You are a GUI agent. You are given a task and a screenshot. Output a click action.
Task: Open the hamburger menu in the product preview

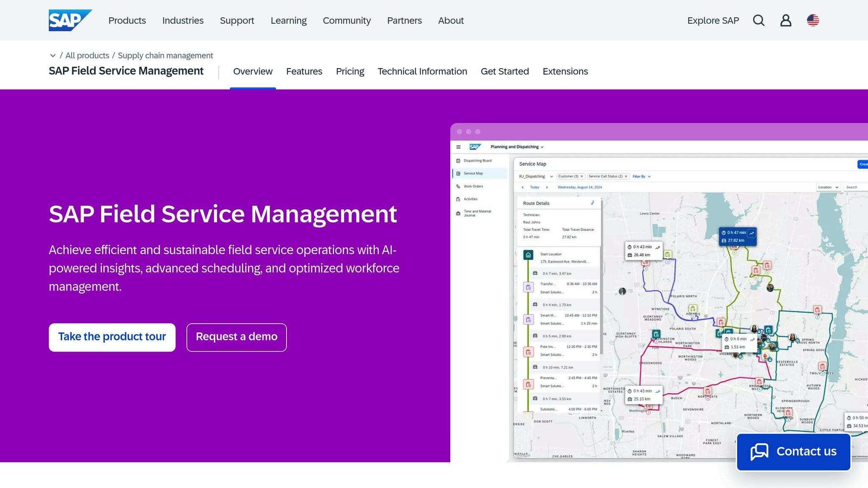[458, 147]
